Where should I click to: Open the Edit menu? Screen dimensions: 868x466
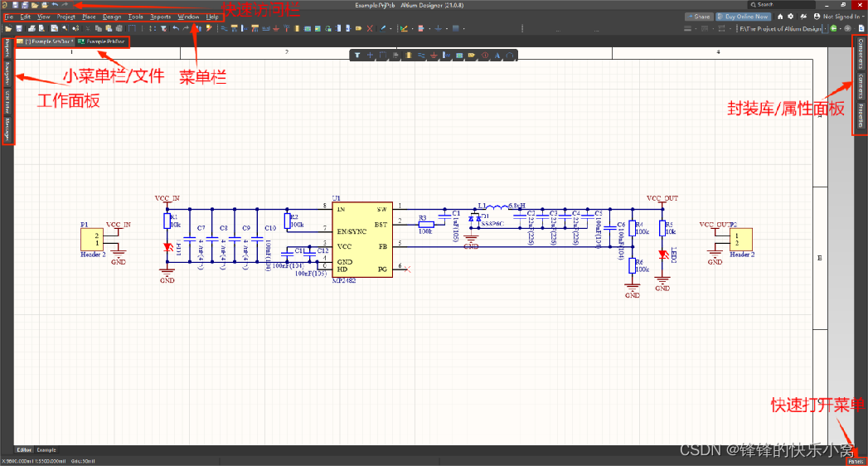click(26, 17)
